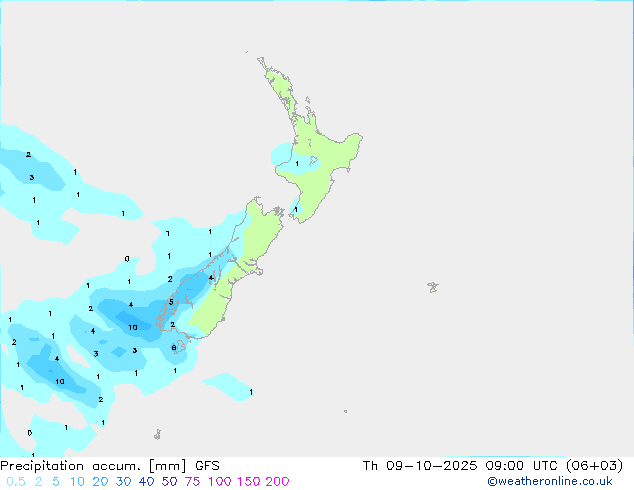Select the 50 mm legend value
Image resolution: width=634 pixels, height=490 pixels.
pos(169,482)
